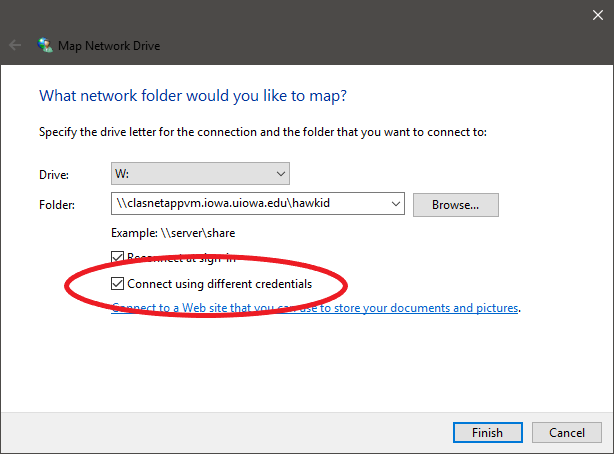Click the Finish button
Image resolution: width=614 pixels, height=454 pixels.
point(485,432)
